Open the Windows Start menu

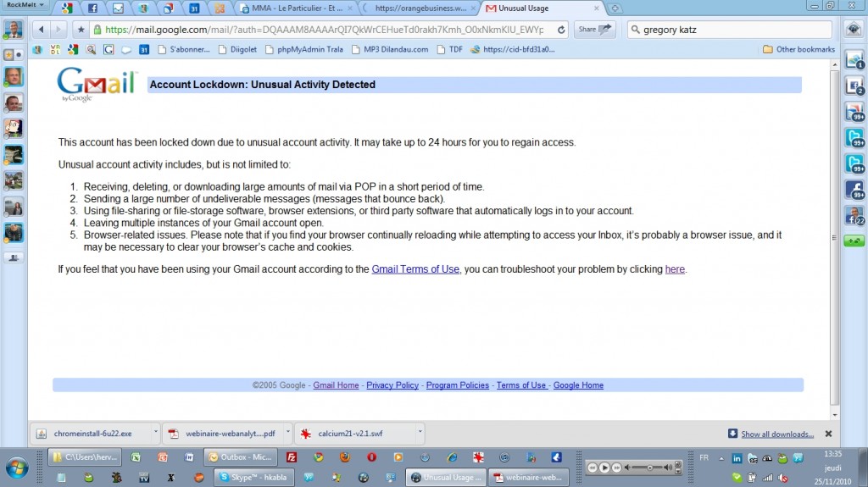click(17, 468)
